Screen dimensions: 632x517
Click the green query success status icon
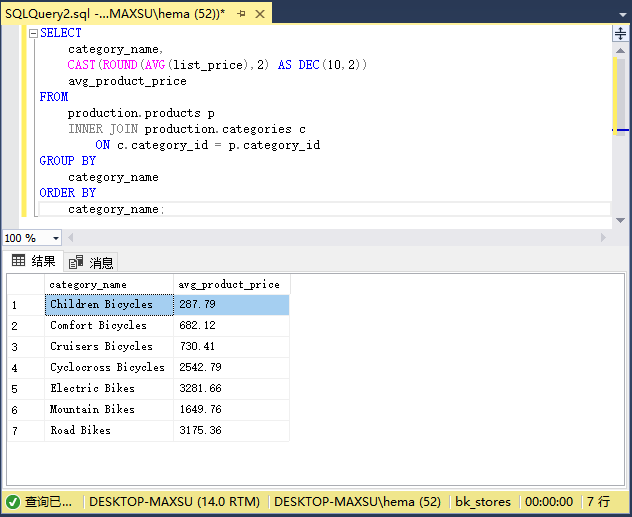pyautogui.click(x=13, y=502)
